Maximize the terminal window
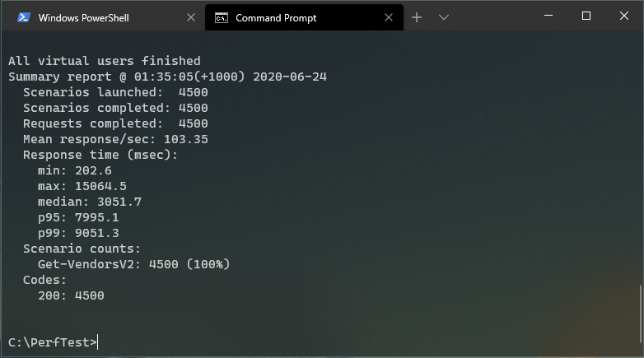The width and height of the screenshot is (644, 358). 586,16
